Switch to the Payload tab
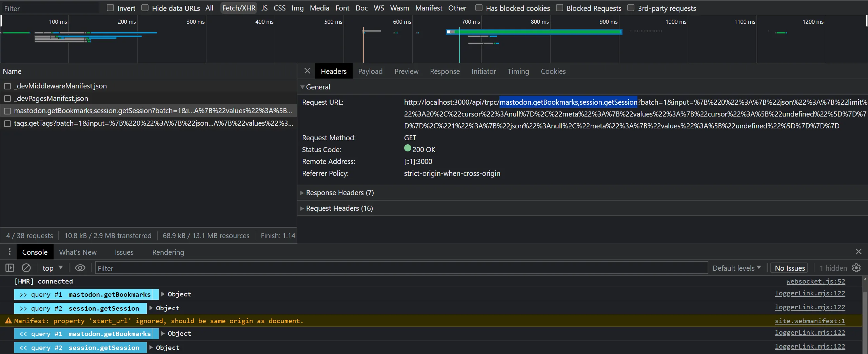The width and height of the screenshot is (868, 354). [370, 71]
